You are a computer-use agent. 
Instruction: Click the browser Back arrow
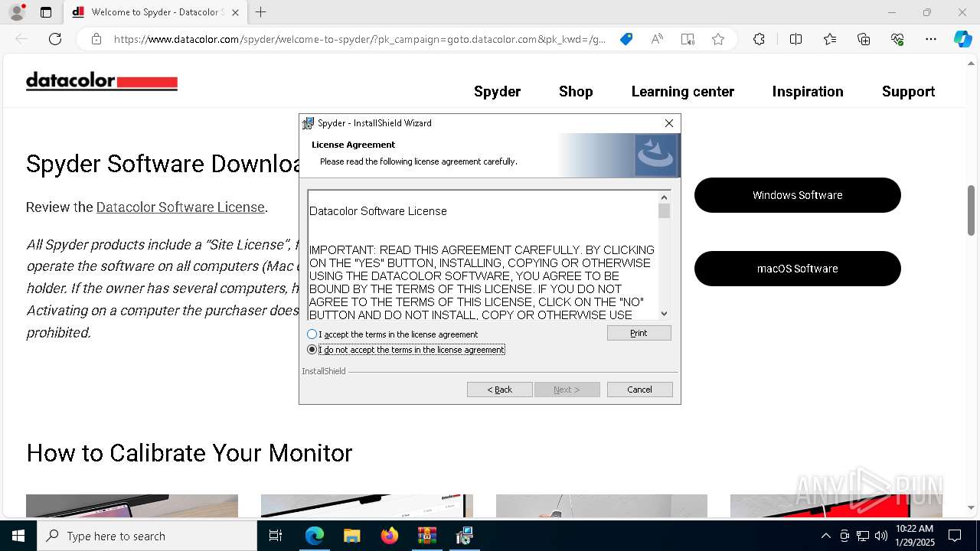click(21, 39)
